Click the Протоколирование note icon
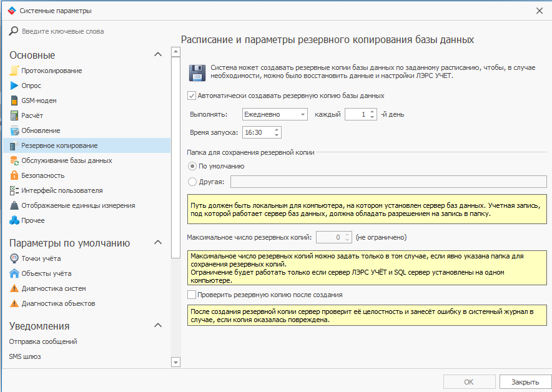 pos(14,71)
